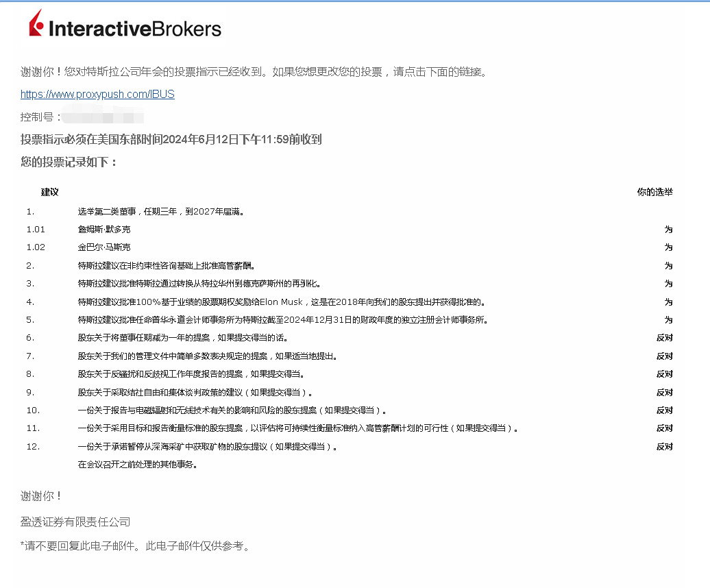Select proposal 7 about 简单多数表决

click(208, 356)
